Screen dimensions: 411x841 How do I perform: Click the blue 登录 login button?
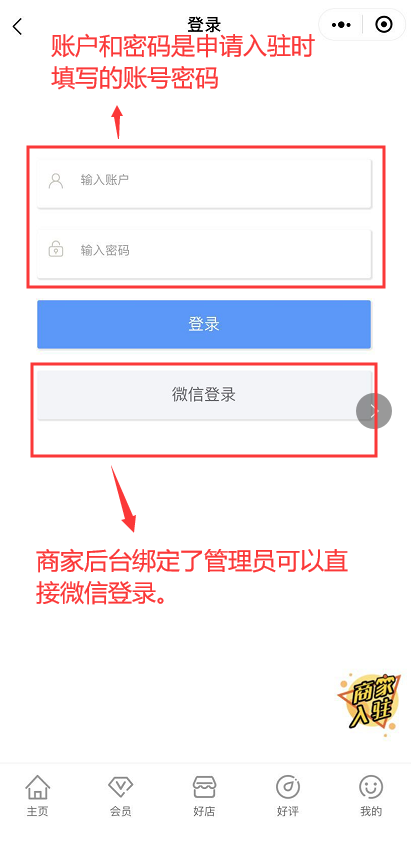(204, 324)
